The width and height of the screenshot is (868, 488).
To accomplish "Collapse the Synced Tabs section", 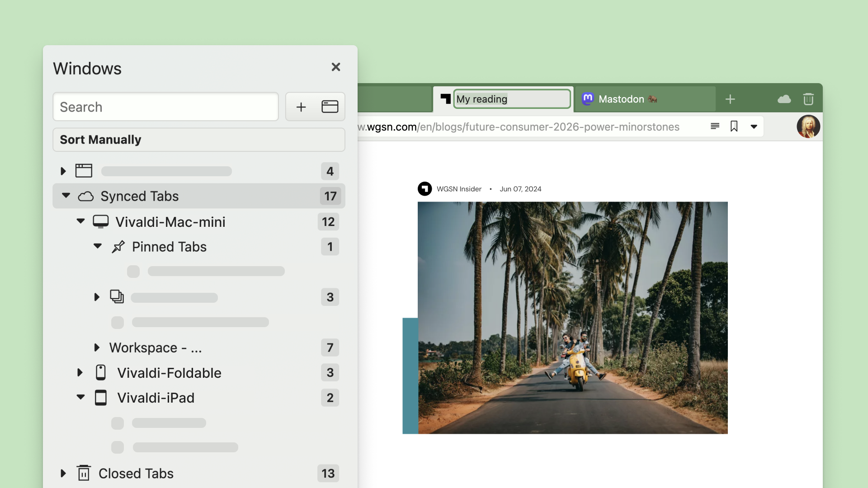I will [66, 196].
